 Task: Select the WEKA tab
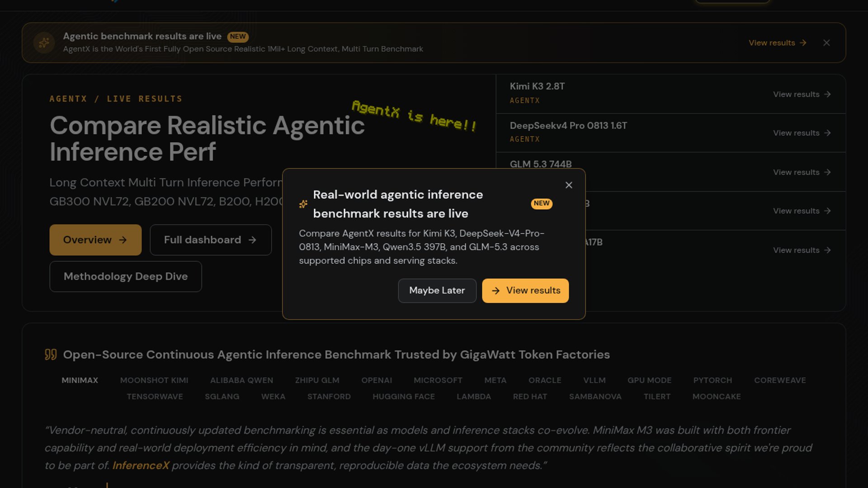click(273, 397)
